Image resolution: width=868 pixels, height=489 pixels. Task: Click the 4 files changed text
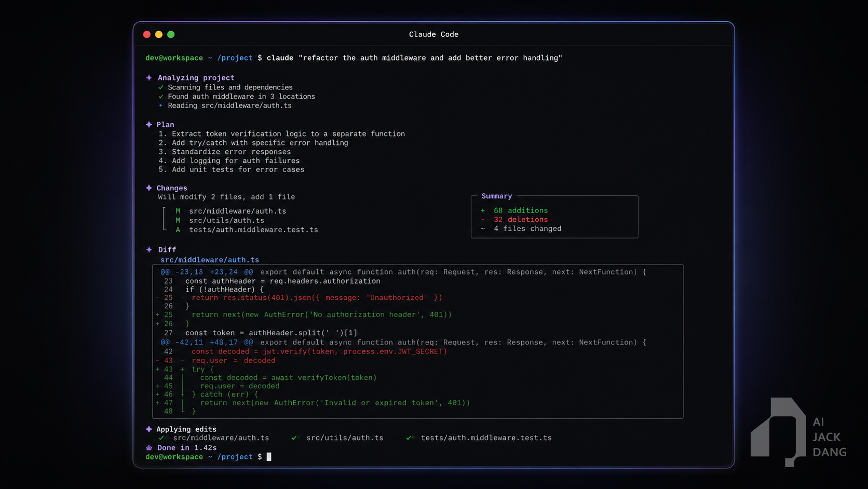(527, 229)
